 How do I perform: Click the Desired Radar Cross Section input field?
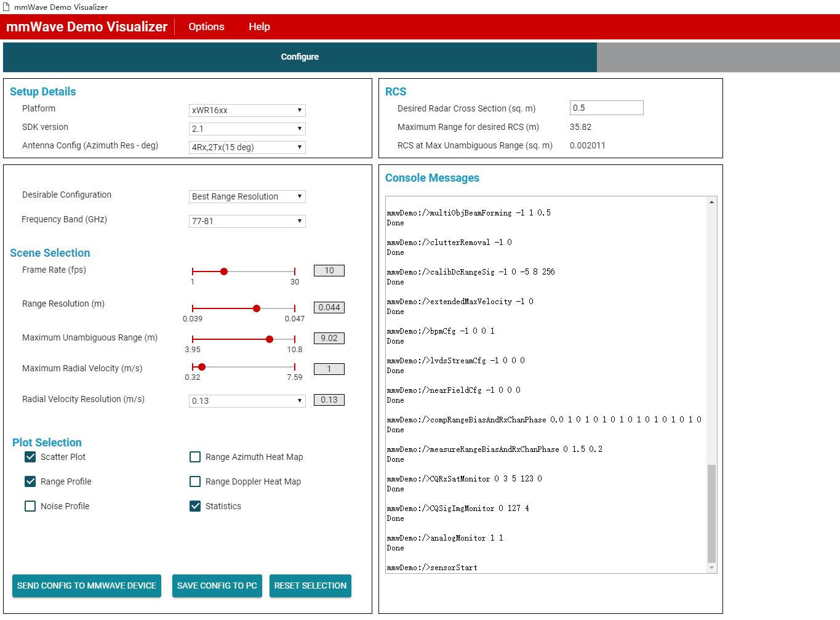click(x=606, y=108)
